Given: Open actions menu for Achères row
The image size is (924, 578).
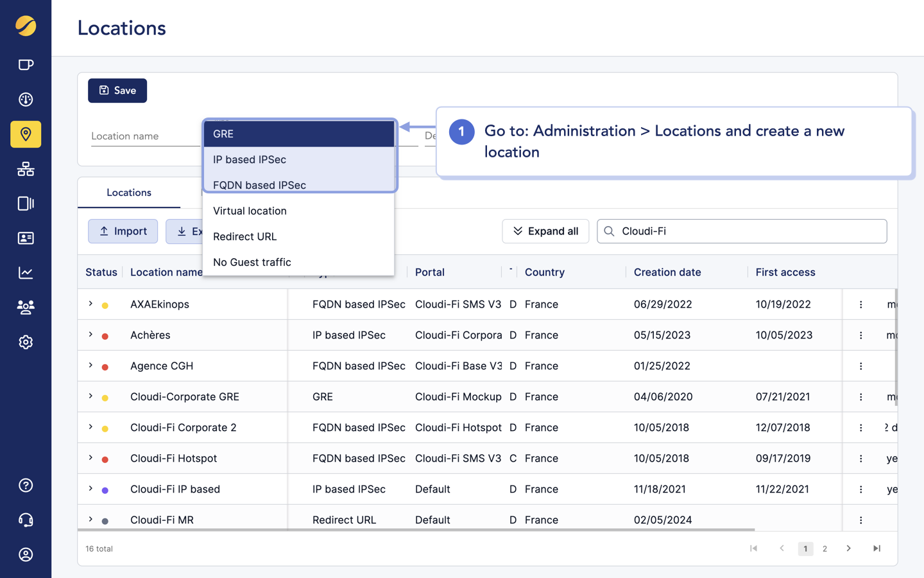Looking at the screenshot, I should (x=861, y=335).
